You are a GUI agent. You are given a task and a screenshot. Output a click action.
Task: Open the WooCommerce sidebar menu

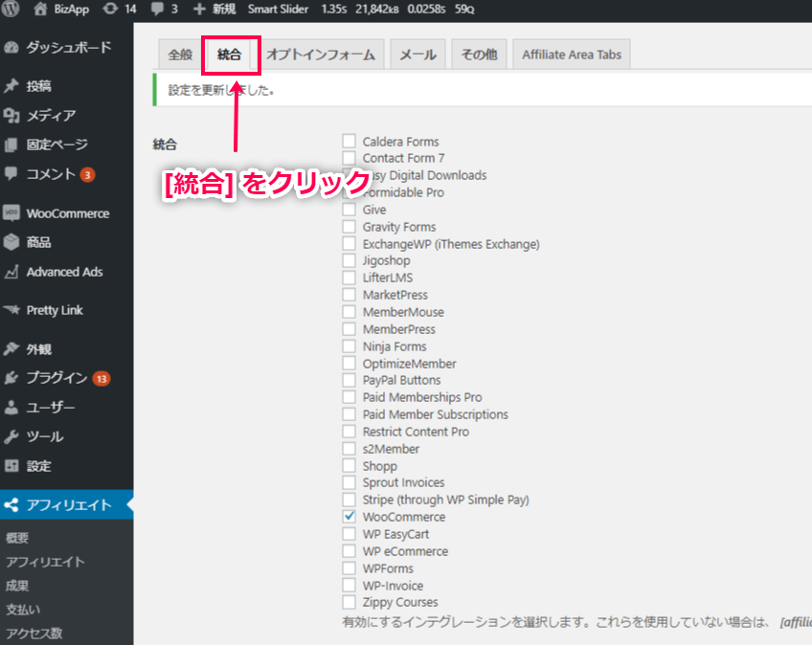(66, 213)
